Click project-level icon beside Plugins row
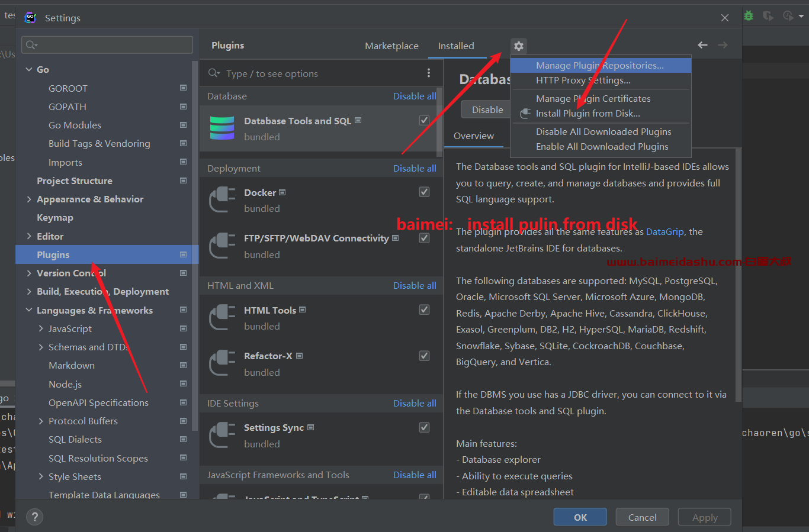This screenshot has width=809, height=532. click(183, 254)
